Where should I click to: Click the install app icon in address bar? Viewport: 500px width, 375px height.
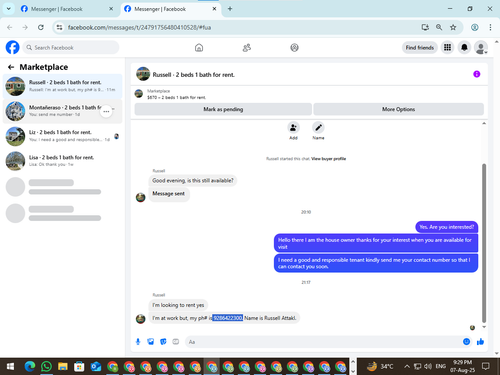425,27
